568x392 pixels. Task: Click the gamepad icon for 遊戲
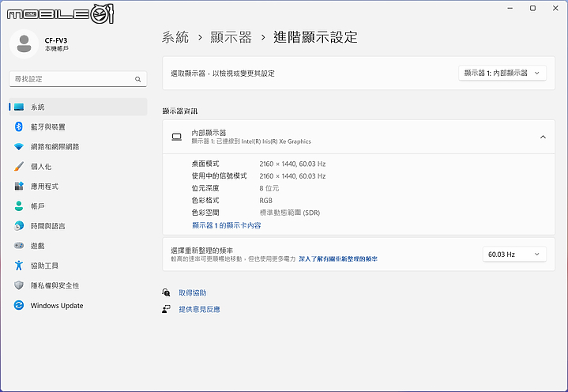[x=19, y=246]
